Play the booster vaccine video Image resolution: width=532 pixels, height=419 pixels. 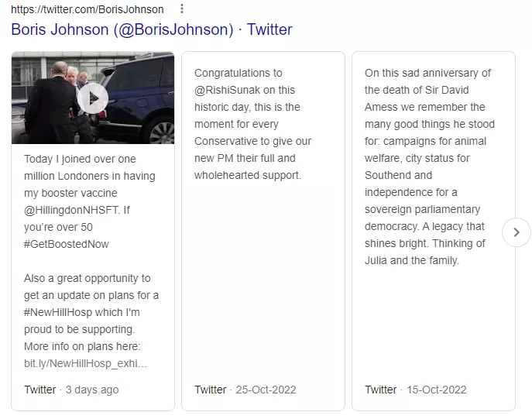click(x=93, y=98)
